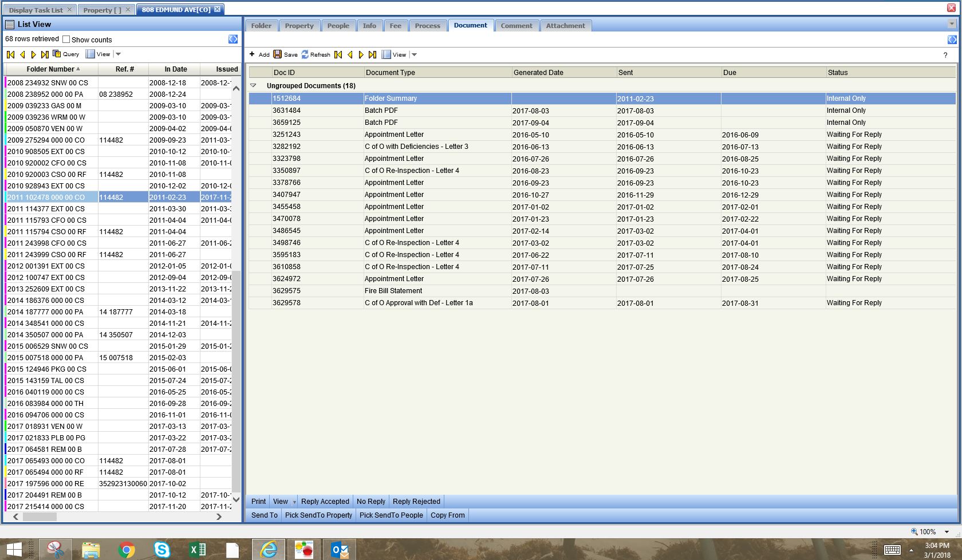The image size is (962, 560).
Task: Open the Query tool in List View
Action: [x=66, y=54]
